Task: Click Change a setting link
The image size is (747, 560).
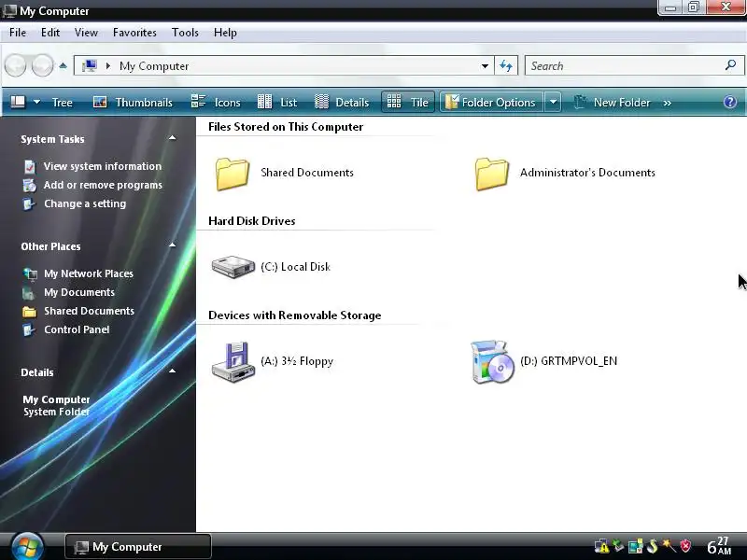Action: click(x=75, y=203)
